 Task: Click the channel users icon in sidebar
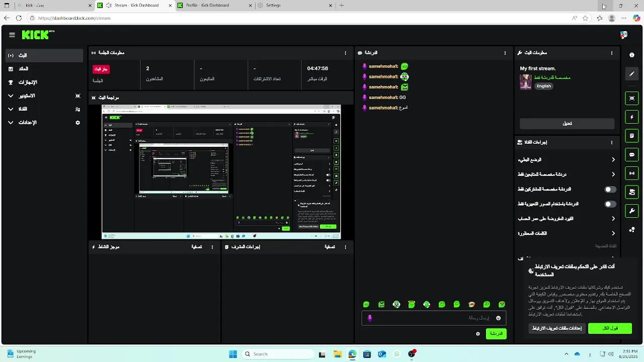point(77,109)
